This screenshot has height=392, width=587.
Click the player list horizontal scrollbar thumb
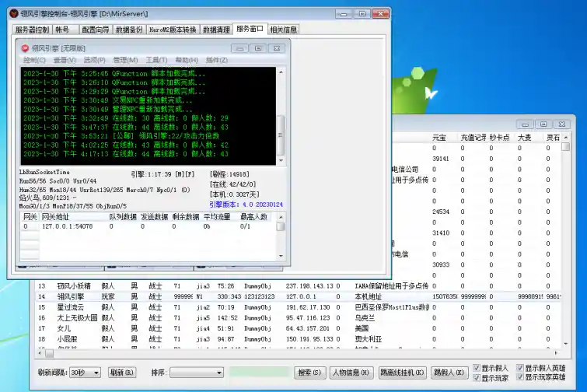[50, 353]
